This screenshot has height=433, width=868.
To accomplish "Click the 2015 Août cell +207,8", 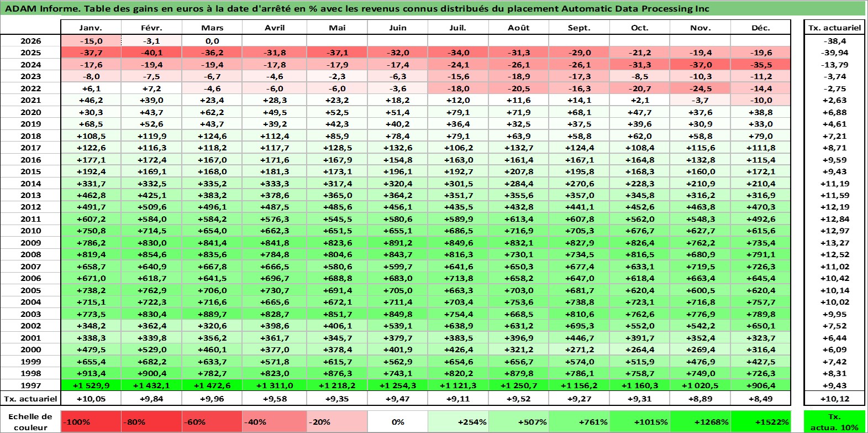I will pos(519,171).
